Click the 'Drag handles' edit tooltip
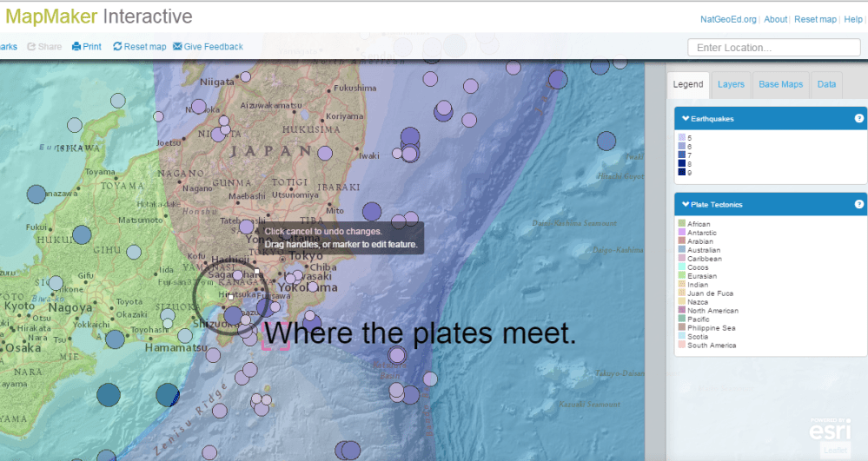 pos(341,238)
